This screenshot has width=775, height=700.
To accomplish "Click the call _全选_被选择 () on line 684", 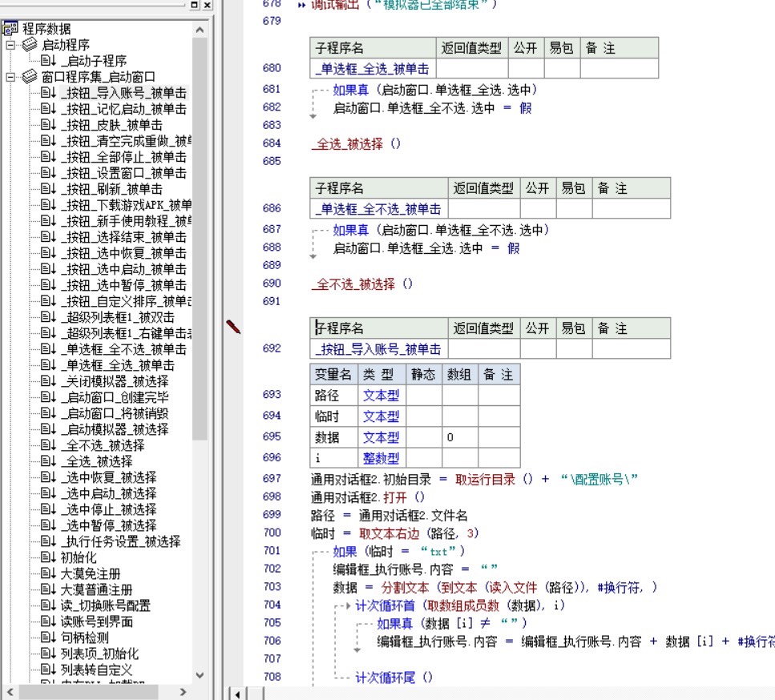I will coord(356,143).
